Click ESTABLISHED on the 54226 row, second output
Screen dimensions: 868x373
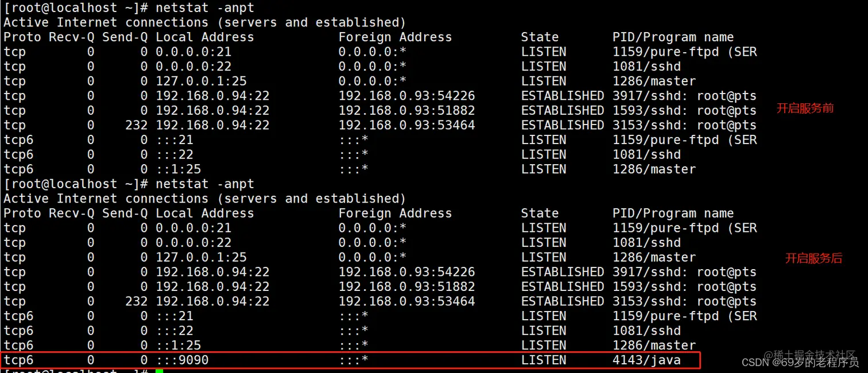[x=563, y=272]
